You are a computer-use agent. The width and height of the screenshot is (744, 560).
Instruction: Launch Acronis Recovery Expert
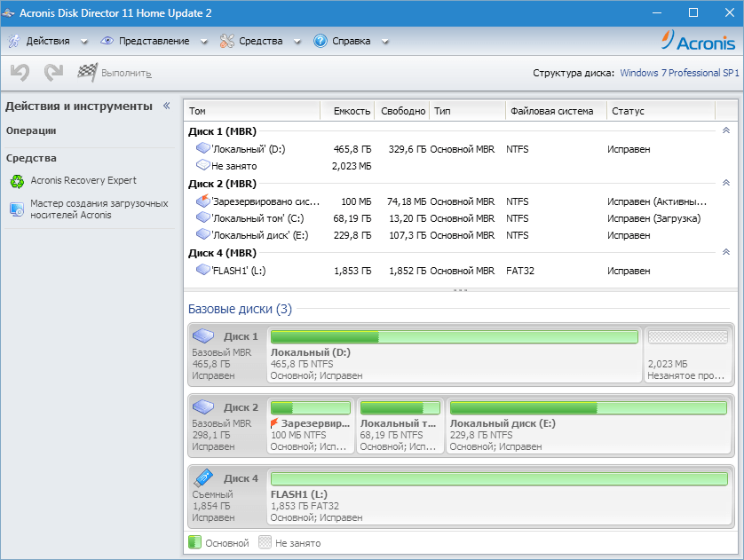pyautogui.click(x=83, y=181)
